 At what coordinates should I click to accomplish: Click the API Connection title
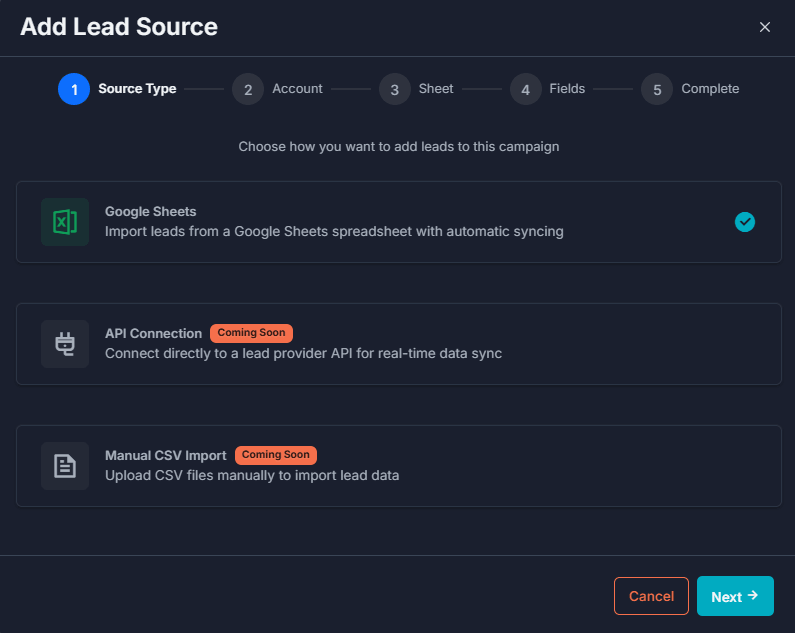[153, 333]
